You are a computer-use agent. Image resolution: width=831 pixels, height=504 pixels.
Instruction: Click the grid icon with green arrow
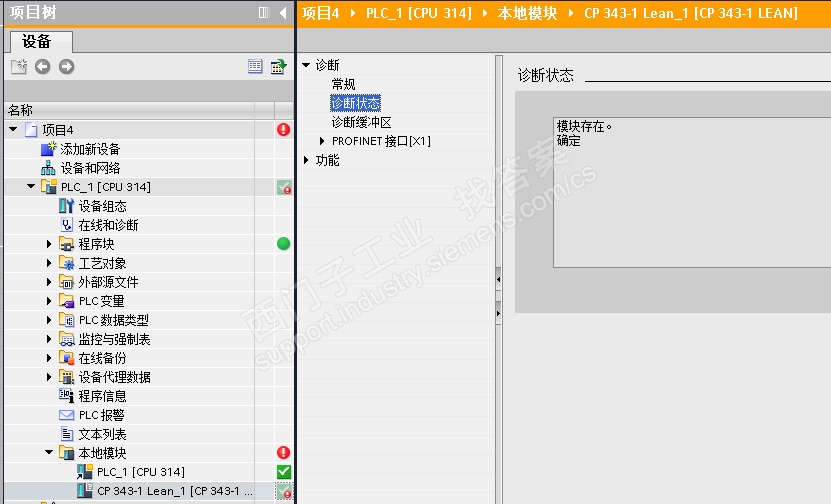(x=278, y=66)
